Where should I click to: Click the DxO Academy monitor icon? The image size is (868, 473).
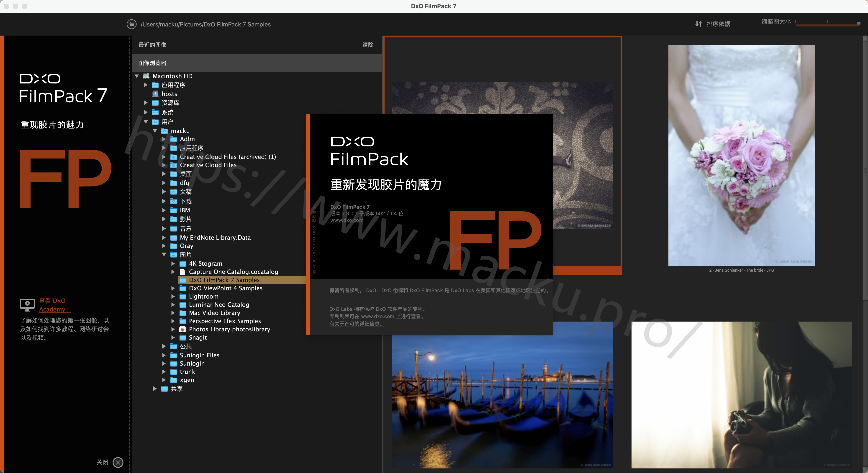[27, 305]
